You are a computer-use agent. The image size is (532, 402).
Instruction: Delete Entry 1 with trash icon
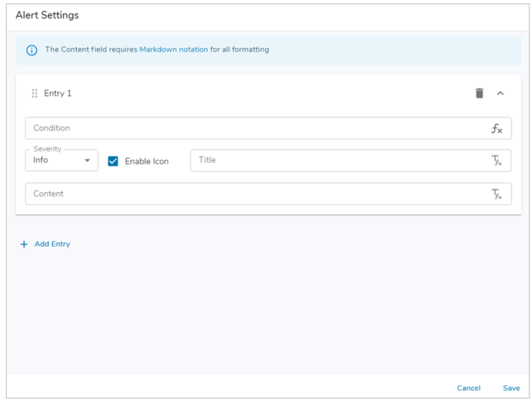point(479,93)
